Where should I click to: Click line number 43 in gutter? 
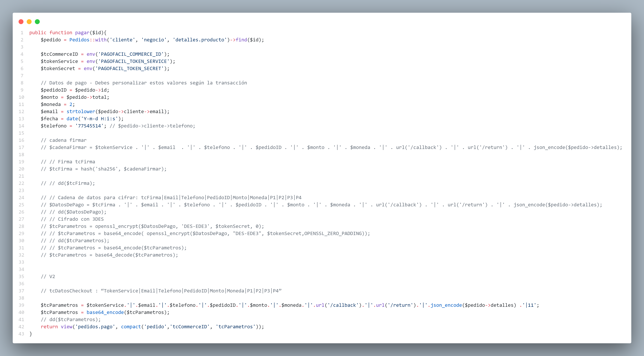[21, 334]
